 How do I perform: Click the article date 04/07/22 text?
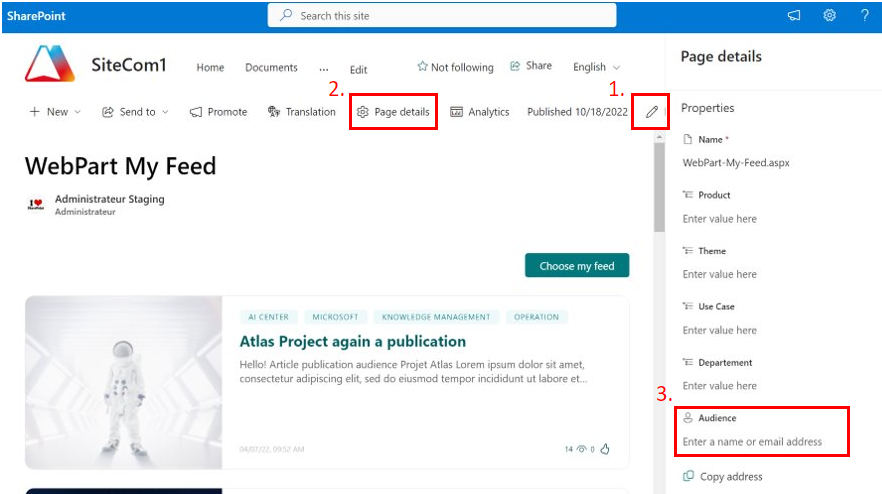pos(272,449)
